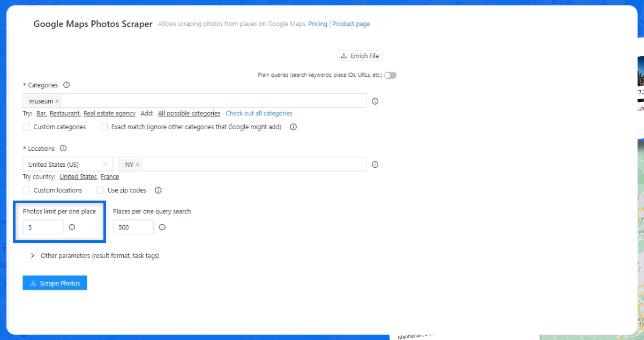
Task: Click info icon next to Places per query field
Action: [162, 227]
